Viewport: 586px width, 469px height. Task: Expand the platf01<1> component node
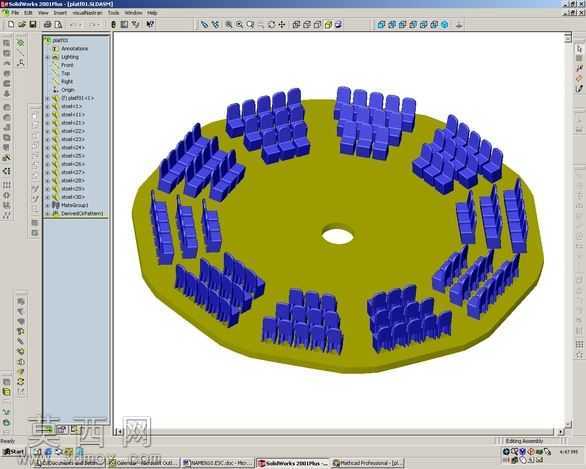click(47, 98)
